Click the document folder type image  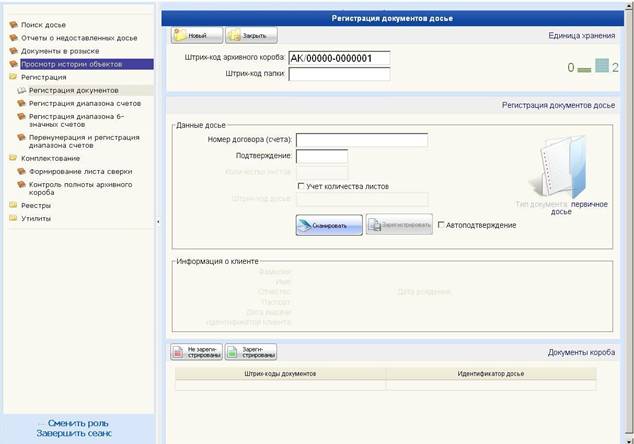[560, 168]
